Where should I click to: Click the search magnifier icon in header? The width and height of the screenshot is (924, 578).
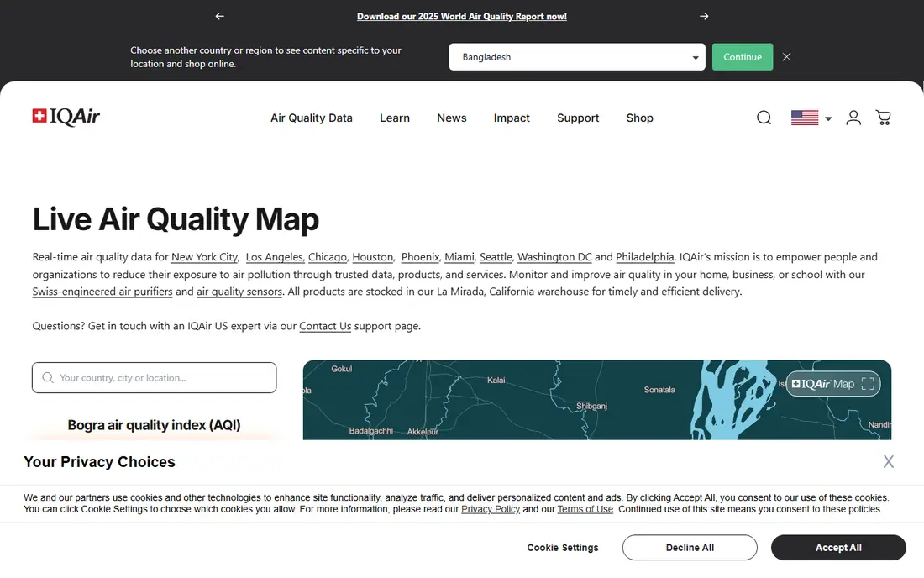764,118
